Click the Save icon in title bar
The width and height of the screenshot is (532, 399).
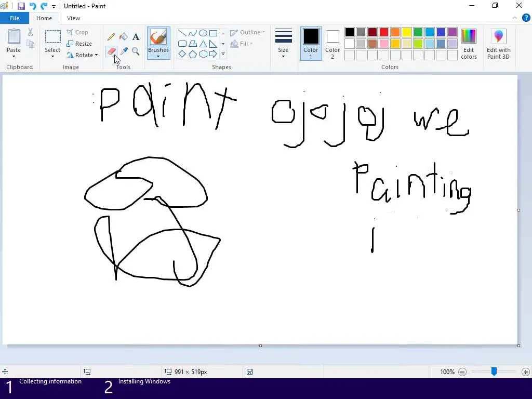click(x=21, y=6)
